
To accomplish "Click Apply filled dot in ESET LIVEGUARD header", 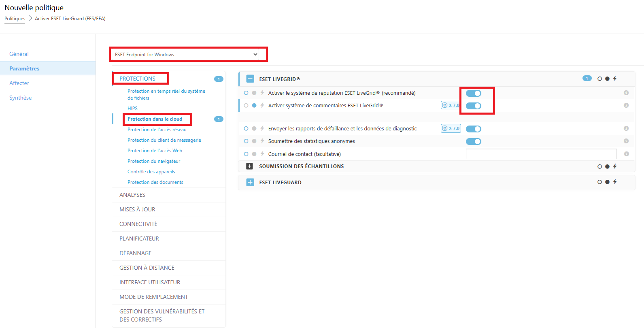I will (607, 182).
